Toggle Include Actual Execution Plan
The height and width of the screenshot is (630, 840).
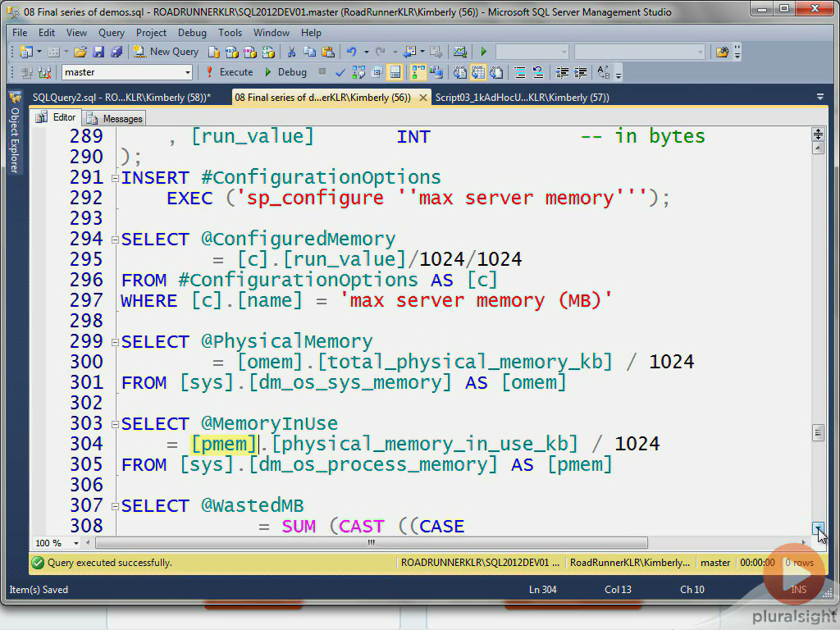418,71
